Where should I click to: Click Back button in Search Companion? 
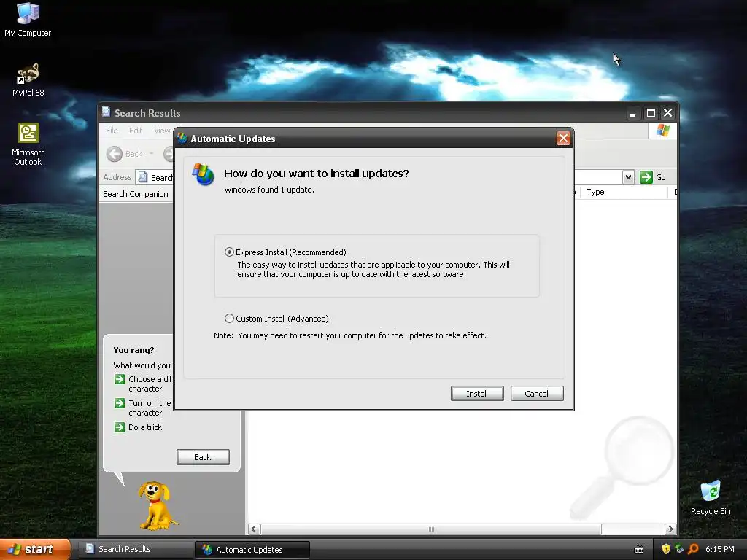pyautogui.click(x=203, y=457)
